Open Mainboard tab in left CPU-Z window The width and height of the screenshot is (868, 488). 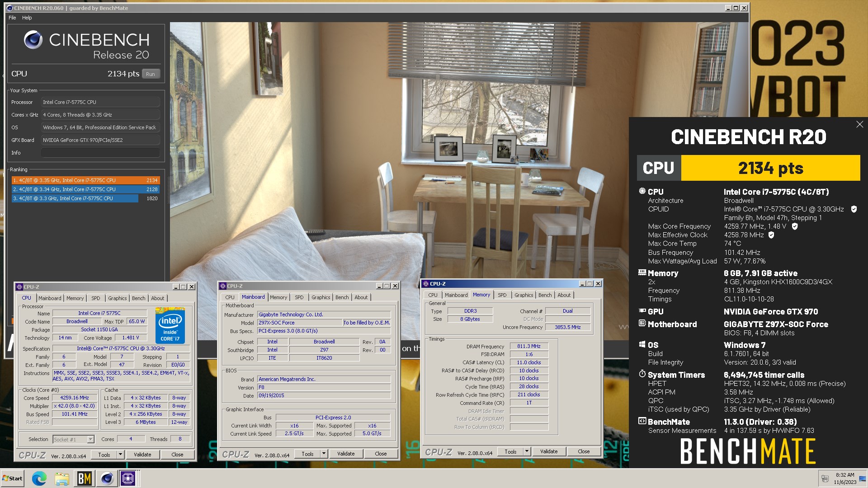[x=50, y=298]
